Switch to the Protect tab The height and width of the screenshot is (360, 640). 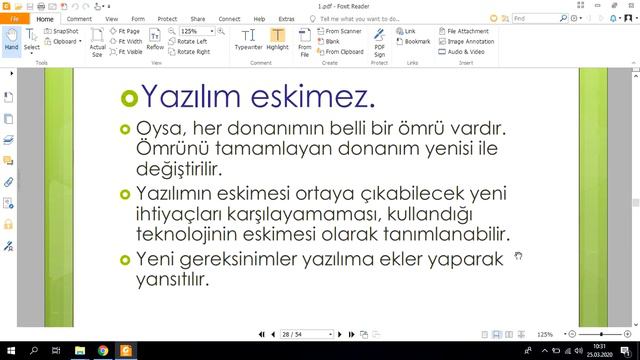click(x=167, y=19)
